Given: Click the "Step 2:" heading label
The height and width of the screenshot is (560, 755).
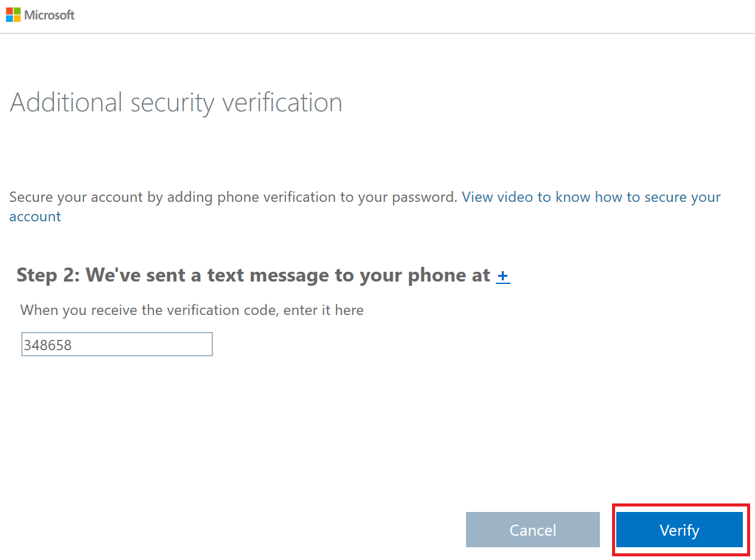Looking at the screenshot, I should pos(48,275).
